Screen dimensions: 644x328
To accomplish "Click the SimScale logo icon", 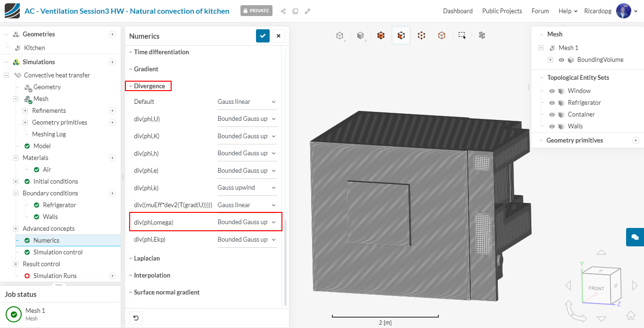I will (x=12, y=11).
